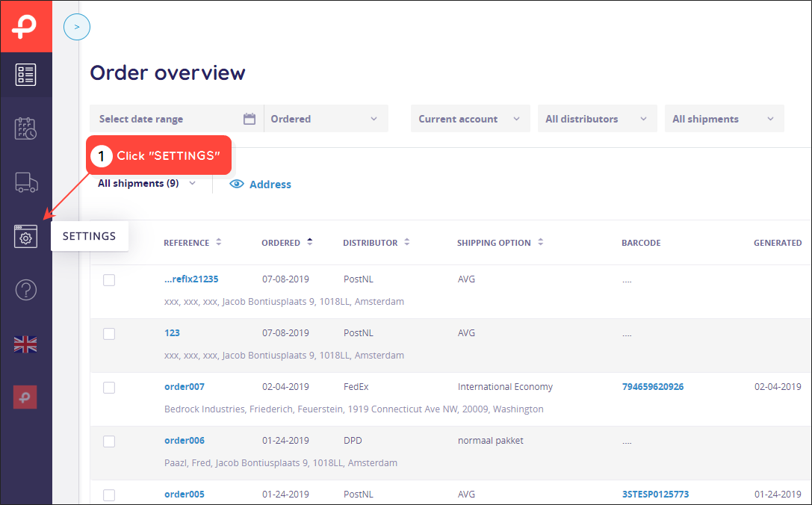Open the date range calendar picker icon
The image size is (812, 505).
(250, 119)
